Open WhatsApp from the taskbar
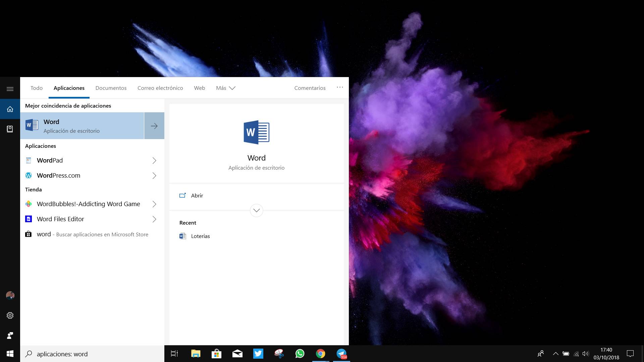This screenshot has height=362, width=644. click(300, 354)
